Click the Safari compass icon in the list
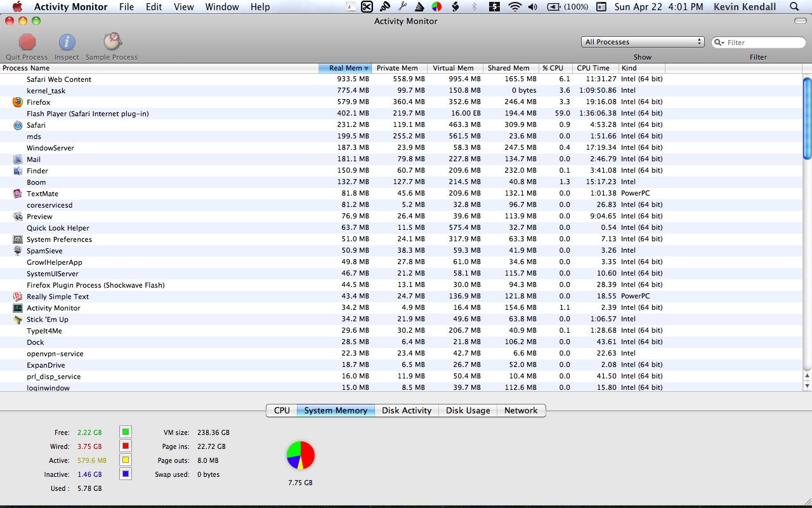The image size is (812, 508). coord(18,125)
